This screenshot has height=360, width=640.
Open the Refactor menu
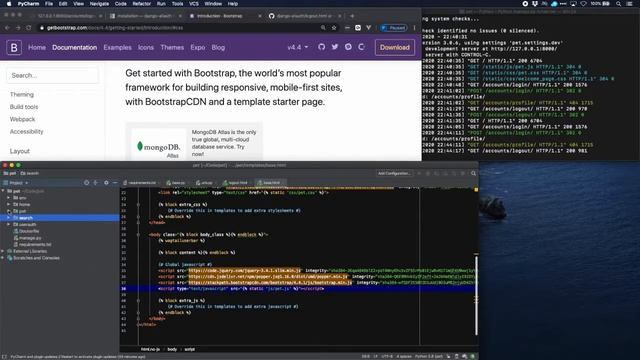(x=142, y=4)
